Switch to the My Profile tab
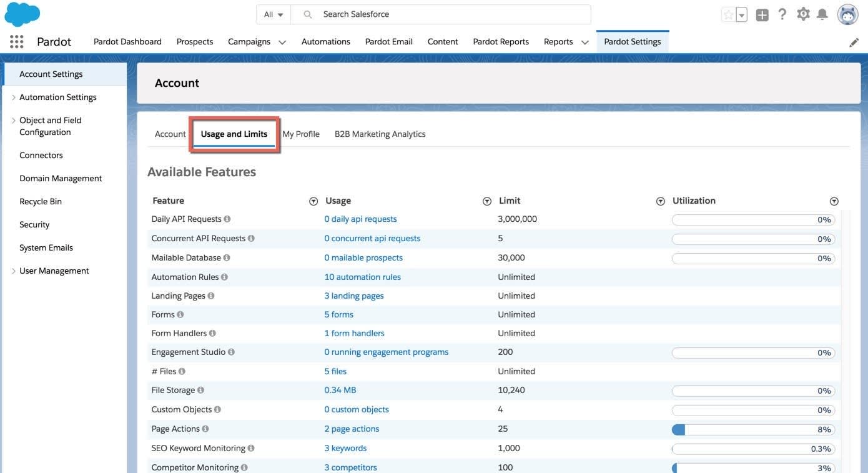This screenshot has height=473, width=868. tap(300, 133)
